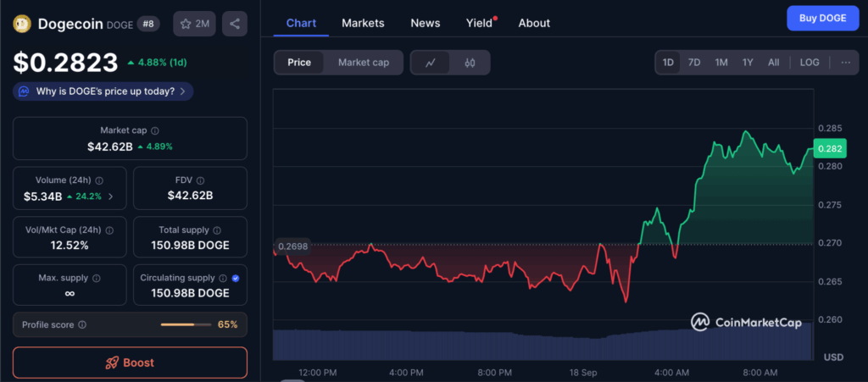
Task: Open the chart more options ellipsis
Action: pyautogui.click(x=845, y=63)
